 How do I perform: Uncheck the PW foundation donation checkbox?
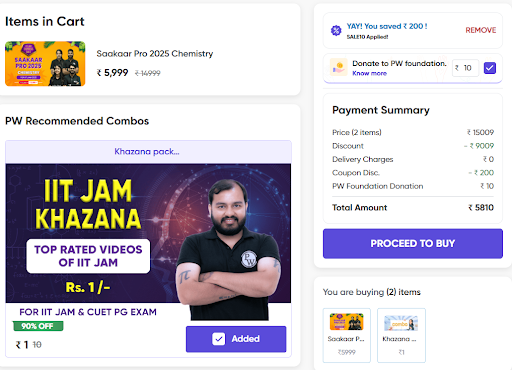click(490, 68)
